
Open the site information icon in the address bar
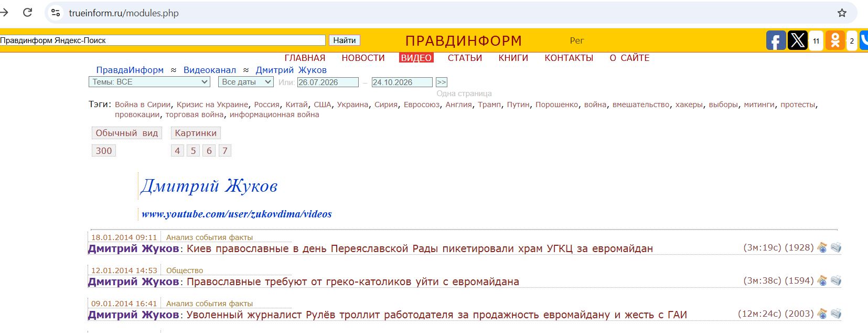click(x=56, y=13)
